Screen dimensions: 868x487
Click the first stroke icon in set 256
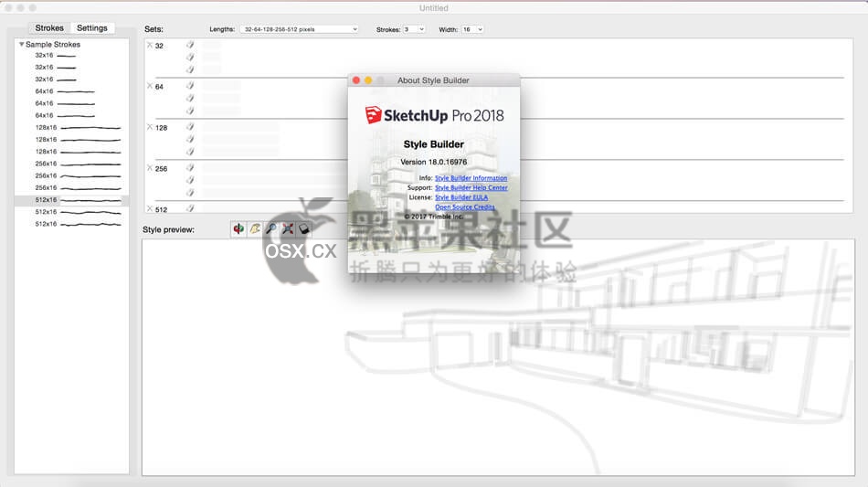click(x=190, y=167)
